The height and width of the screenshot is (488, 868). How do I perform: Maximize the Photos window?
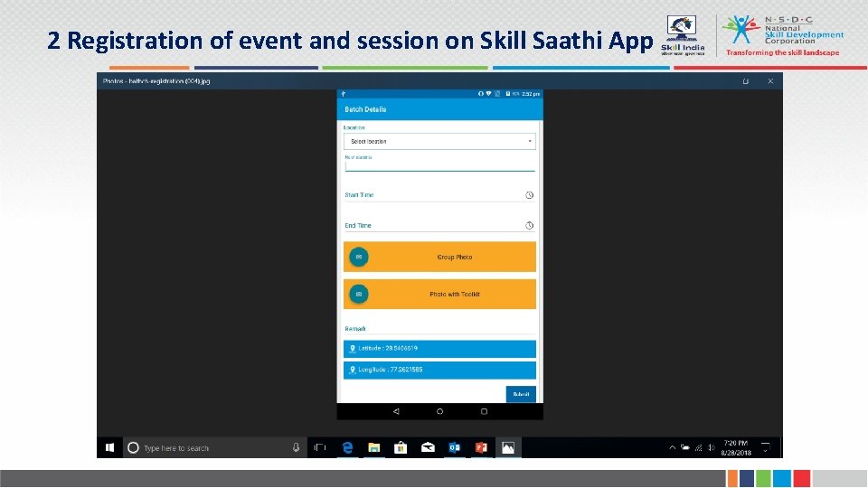coord(746,80)
